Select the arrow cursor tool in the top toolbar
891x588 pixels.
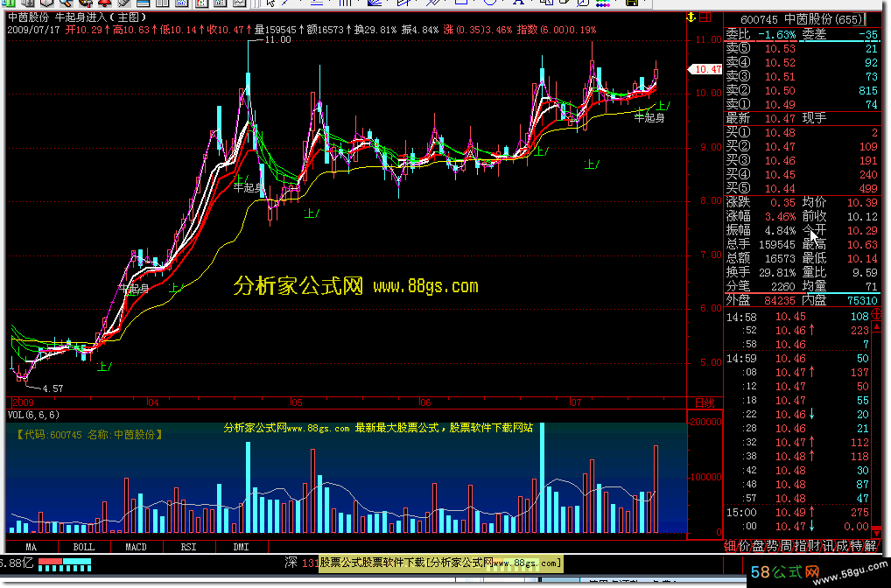(270, 3)
